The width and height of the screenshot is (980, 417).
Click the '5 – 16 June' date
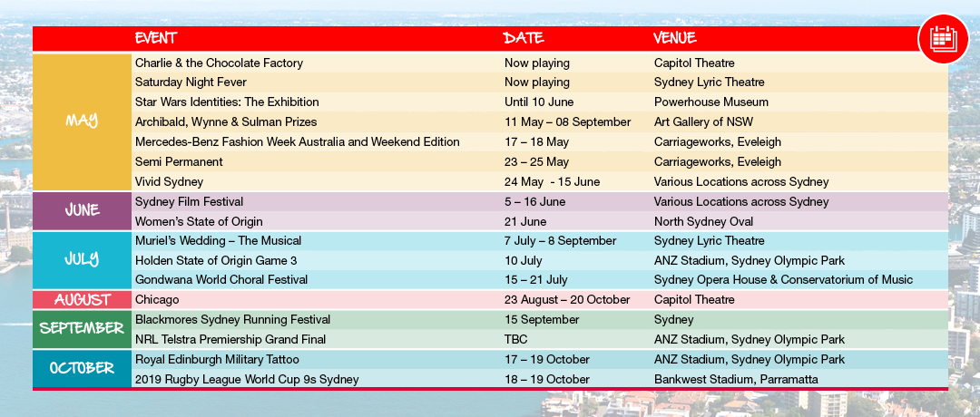tap(534, 201)
